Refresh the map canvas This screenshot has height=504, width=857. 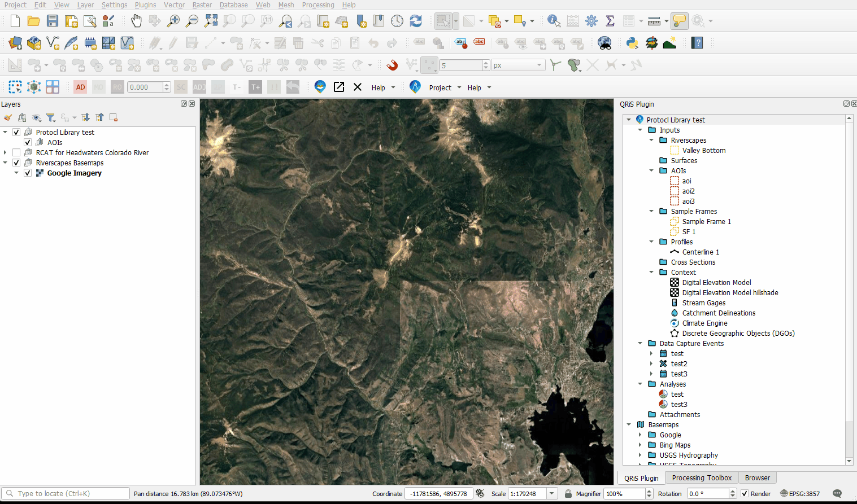(416, 21)
